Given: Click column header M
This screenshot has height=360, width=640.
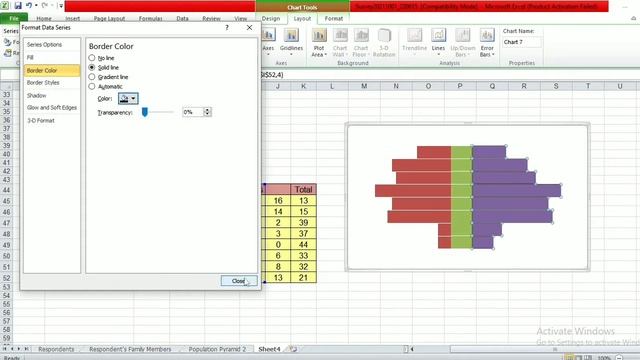Looking at the screenshot, I should pyautogui.click(x=364, y=86).
